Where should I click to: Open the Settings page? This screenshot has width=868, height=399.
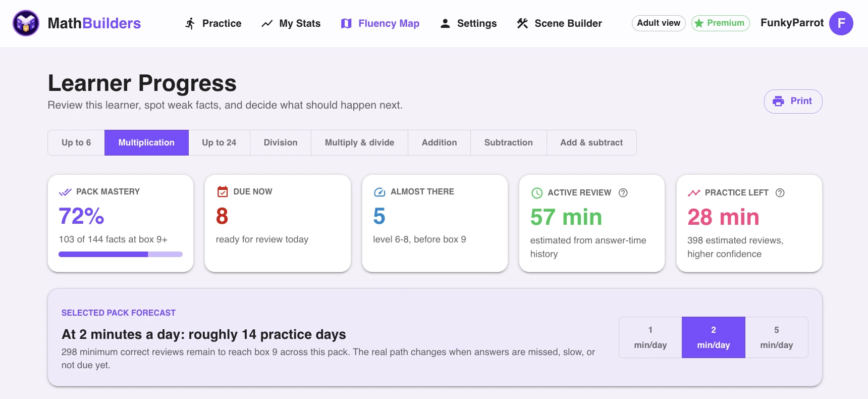pyautogui.click(x=468, y=23)
